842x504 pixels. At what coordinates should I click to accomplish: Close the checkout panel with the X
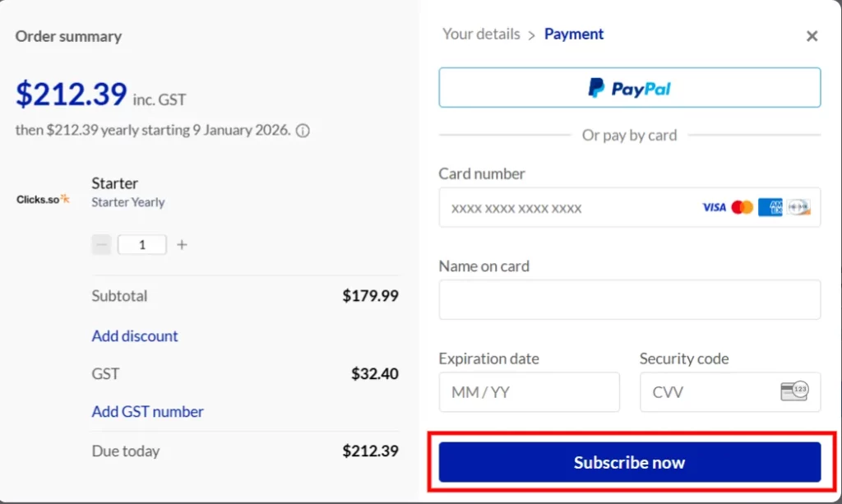(x=812, y=35)
